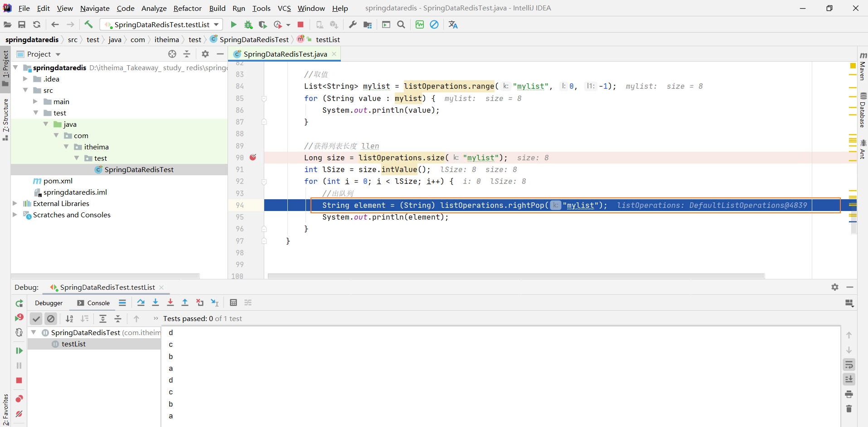Toggle soft-wrap in console sidebar
Viewport: 868px width, 427px height.
[x=849, y=365]
